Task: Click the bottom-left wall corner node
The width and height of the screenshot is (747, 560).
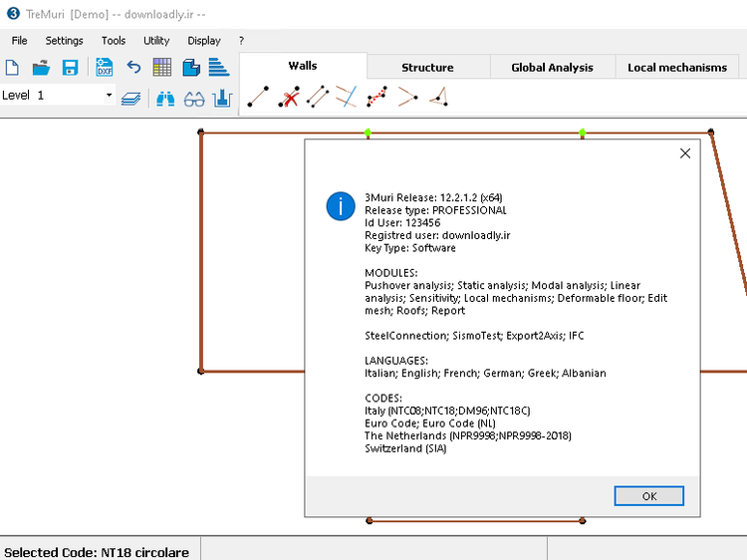Action: (201, 371)
